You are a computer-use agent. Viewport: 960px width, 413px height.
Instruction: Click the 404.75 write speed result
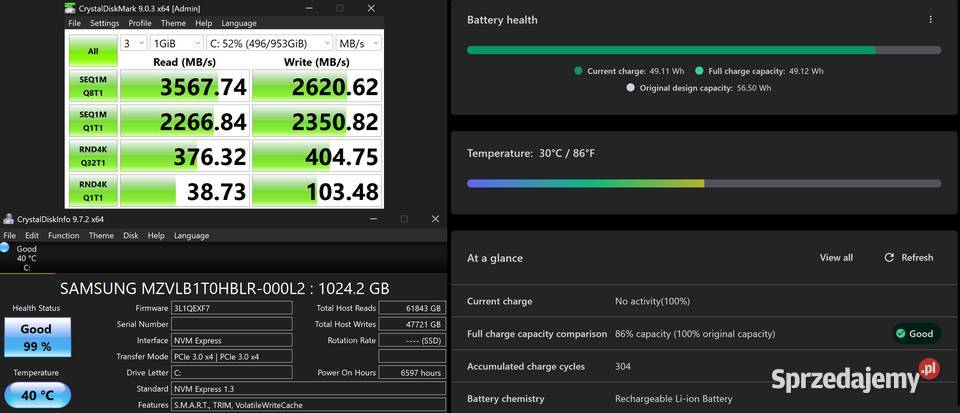[x=317, y=155]
